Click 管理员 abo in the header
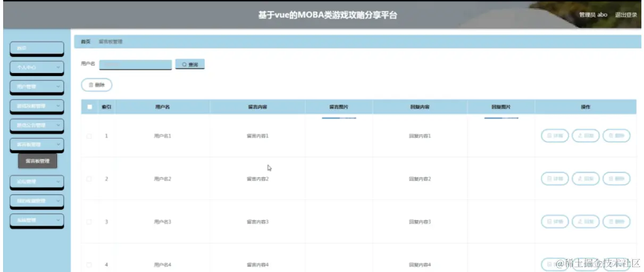This screenshot has height=272, width=644. tap(593, 15)
